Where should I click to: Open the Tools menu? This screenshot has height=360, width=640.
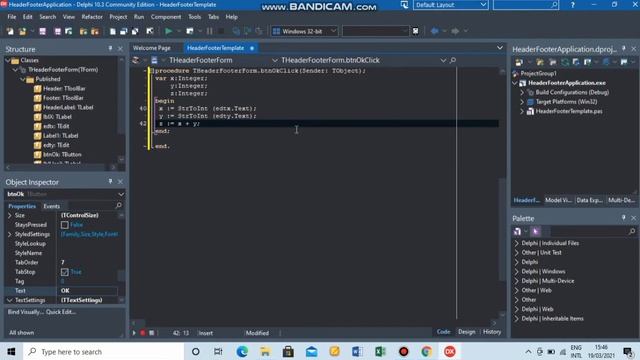tap(194, 17)
